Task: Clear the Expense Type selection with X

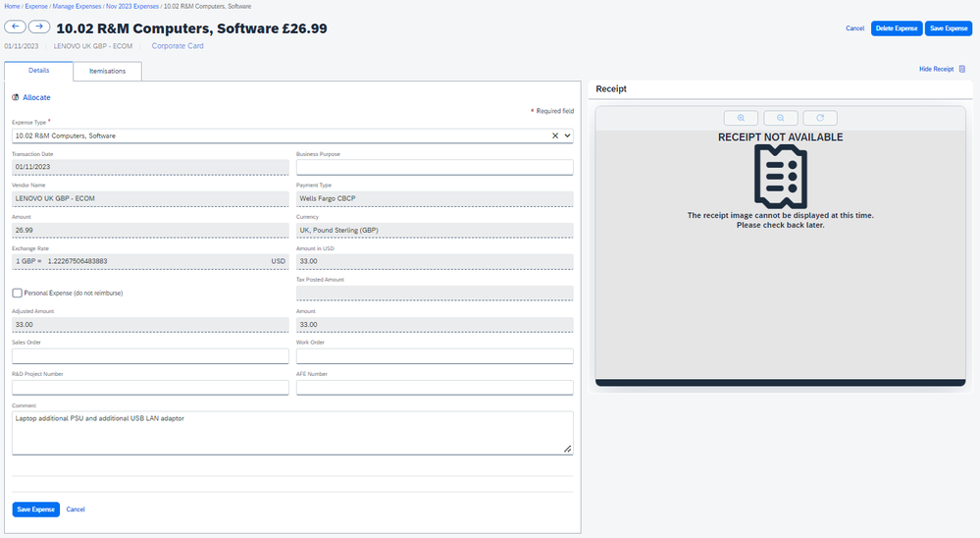Action: point(555,135)
